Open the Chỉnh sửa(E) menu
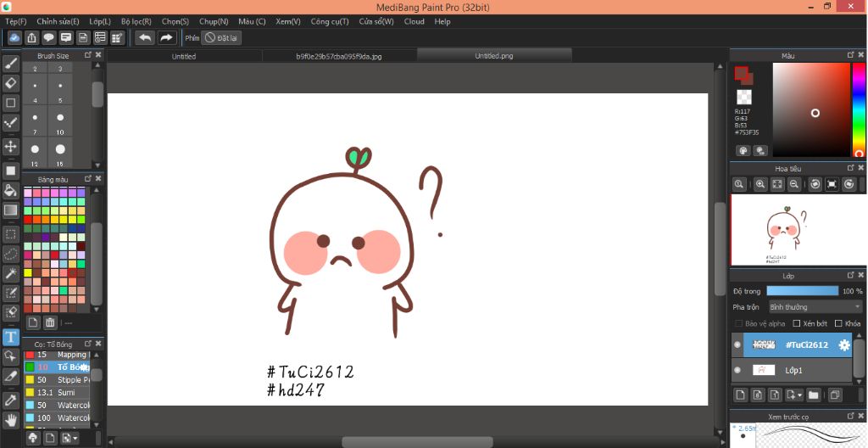This screenshot has height=448, width=868. 58,21
